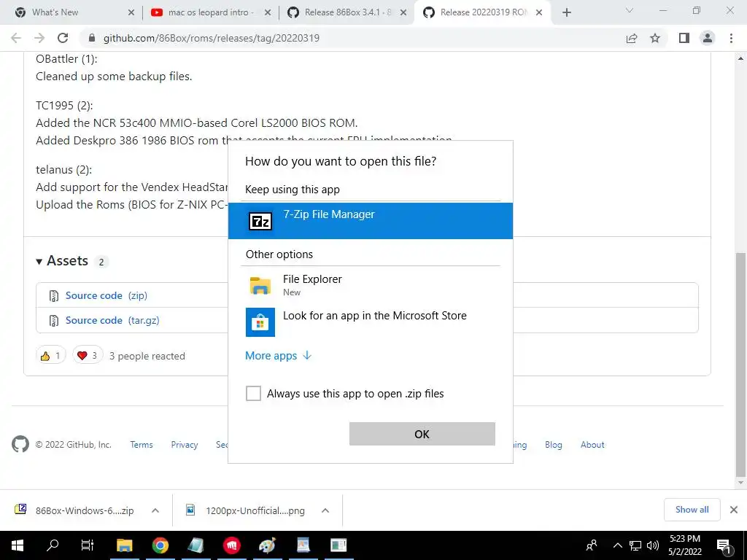Open a new browser tab
Screen dimensions: 747x560
click(x=566, y=12)
